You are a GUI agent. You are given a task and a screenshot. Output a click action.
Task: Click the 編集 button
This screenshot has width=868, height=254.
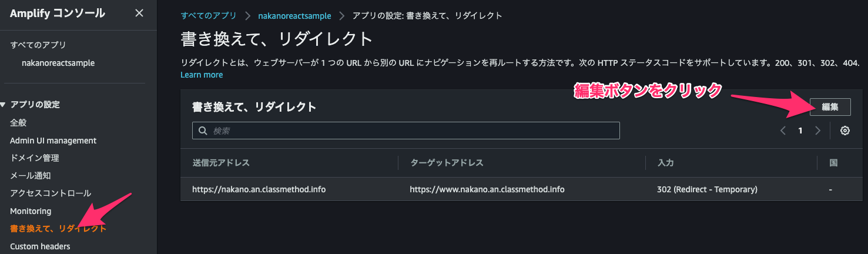pos(830,107)
